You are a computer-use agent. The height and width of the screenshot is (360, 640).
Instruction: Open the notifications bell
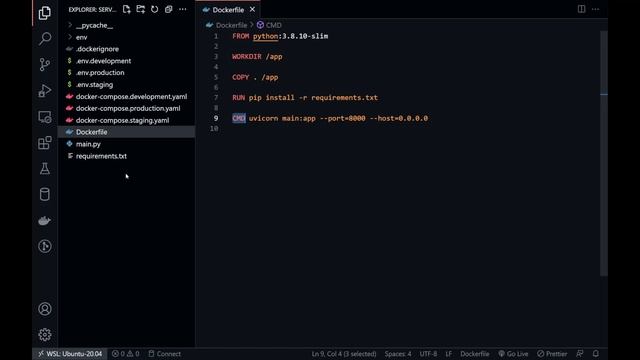coord(596,353)
